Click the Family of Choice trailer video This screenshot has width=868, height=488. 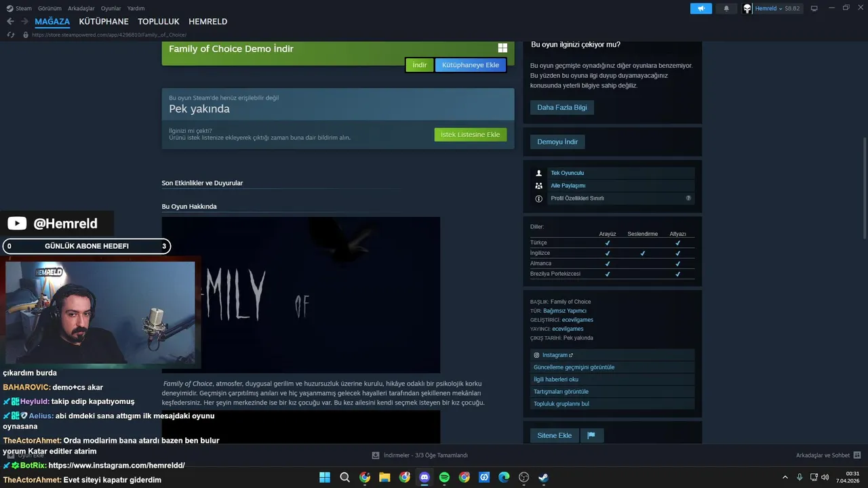click(x=301, y=295)
